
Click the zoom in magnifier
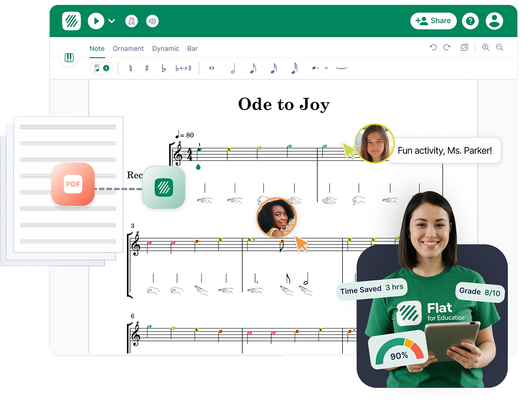pos(486,48)
